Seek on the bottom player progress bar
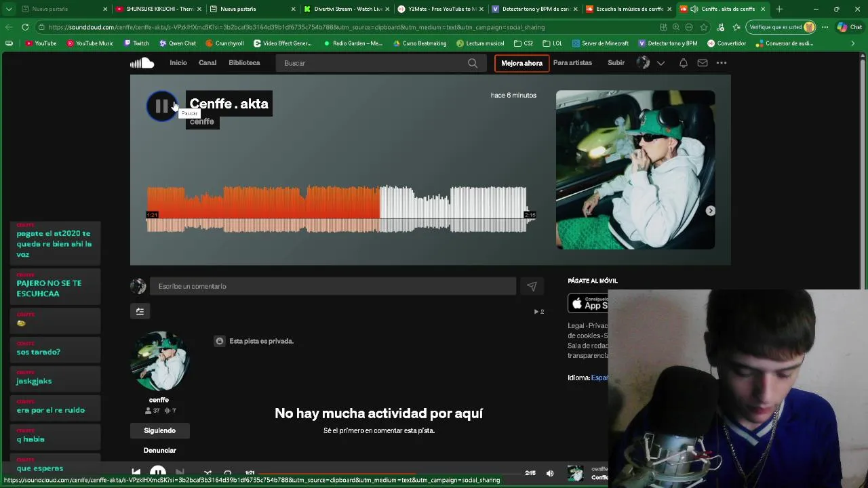The height and width of the screenshot is (488, 868). coord(389,474)
